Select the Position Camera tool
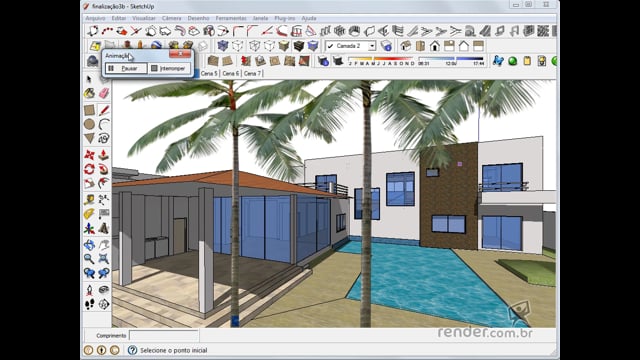This screenshot has width=640, height=360. pyautogui.click(x=89, y=290)
